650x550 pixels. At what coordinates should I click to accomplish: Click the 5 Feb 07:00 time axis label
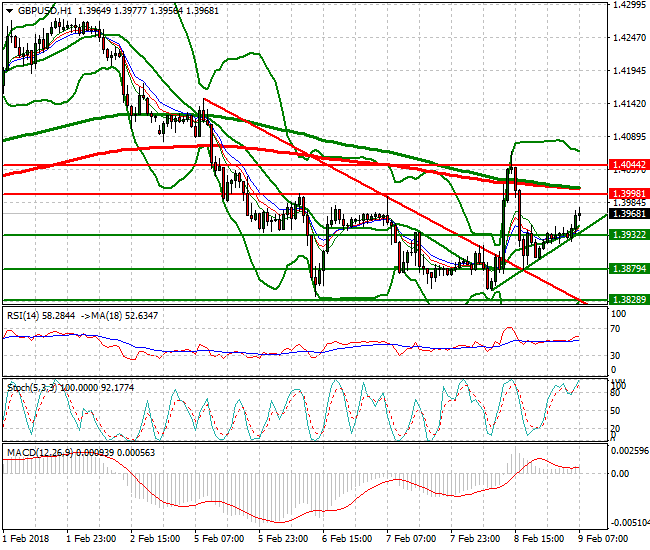219,539
